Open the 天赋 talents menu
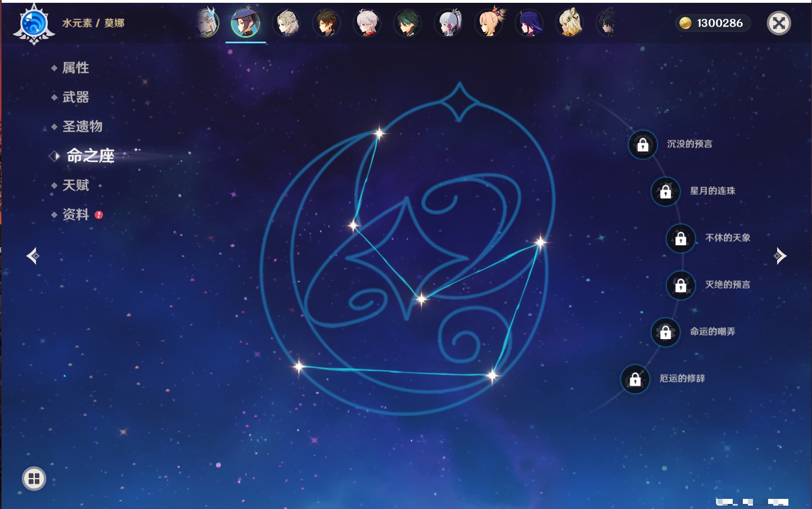This screenshot has height=509, width=812. click(75, 185)
